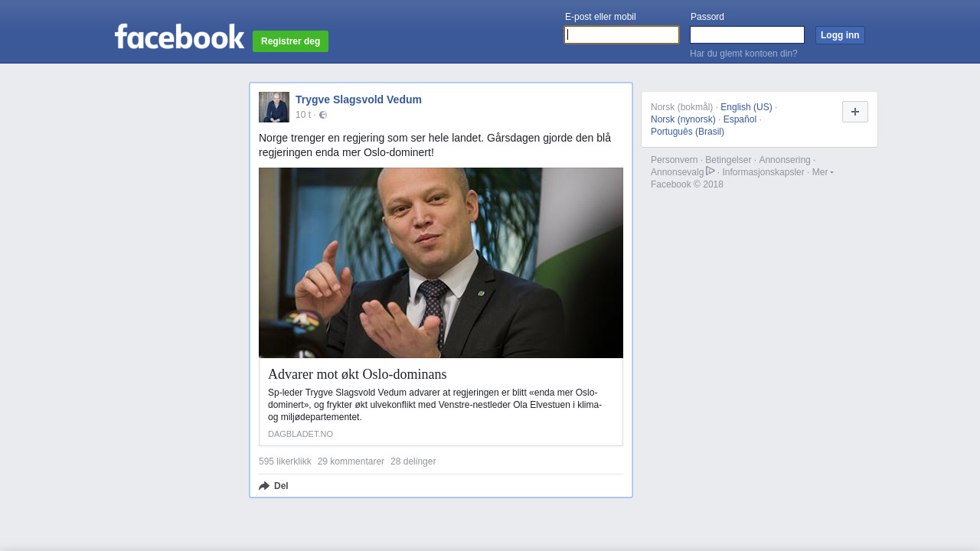
Task: Open the 28 delinger link
Action: pos(413,461)
